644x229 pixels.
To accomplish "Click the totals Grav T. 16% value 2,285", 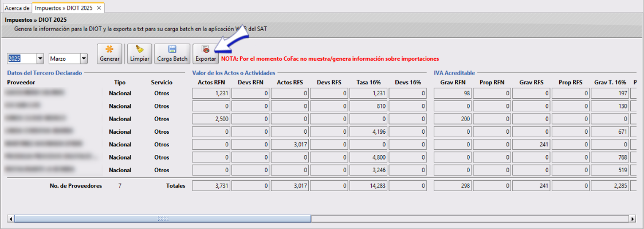I will 610,186.
